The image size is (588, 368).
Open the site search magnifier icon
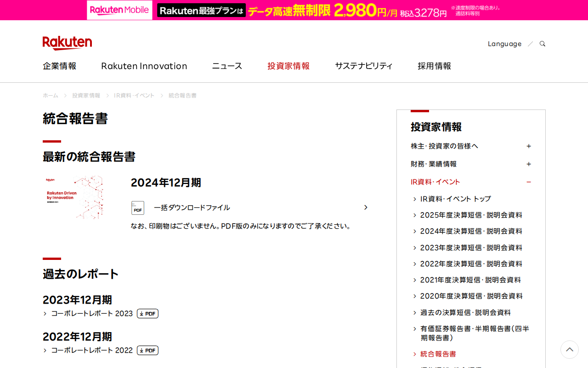click(543, 44)
